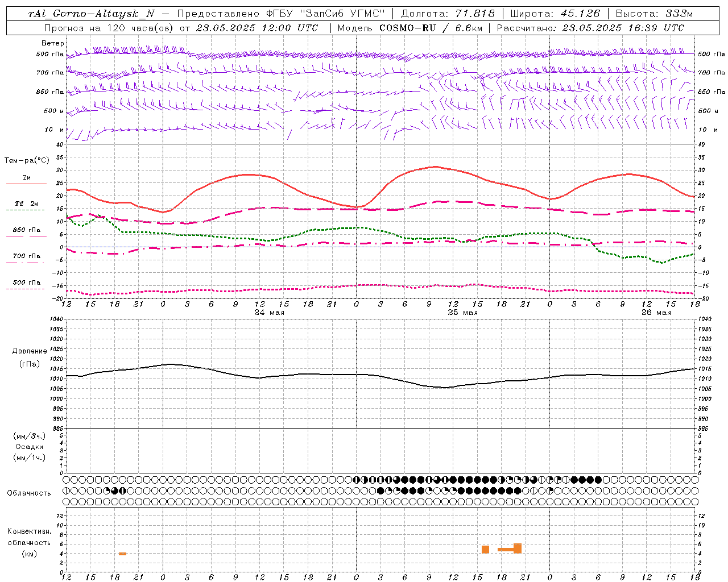Click the Давление section label

30,351
